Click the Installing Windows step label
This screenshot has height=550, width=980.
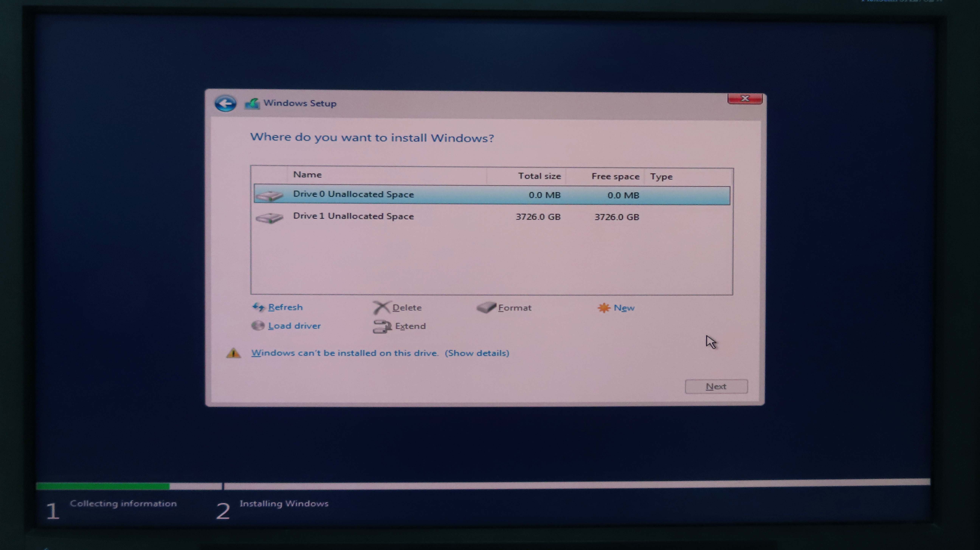pos(284,504)
